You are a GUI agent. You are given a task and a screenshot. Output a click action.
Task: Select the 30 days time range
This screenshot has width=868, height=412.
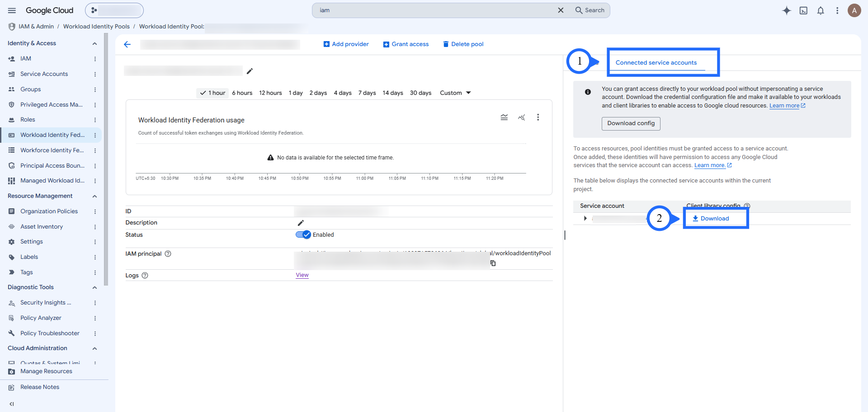point(420,93)
